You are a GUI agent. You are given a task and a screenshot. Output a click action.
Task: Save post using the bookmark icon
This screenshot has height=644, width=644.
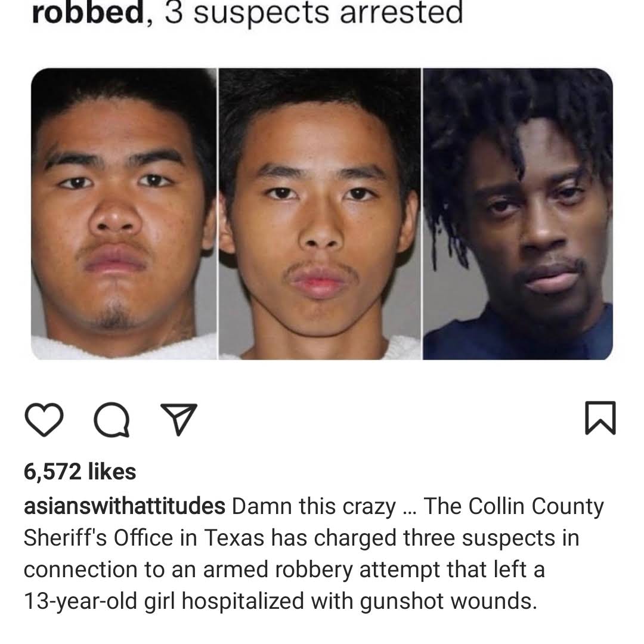[x=600, y=417]
